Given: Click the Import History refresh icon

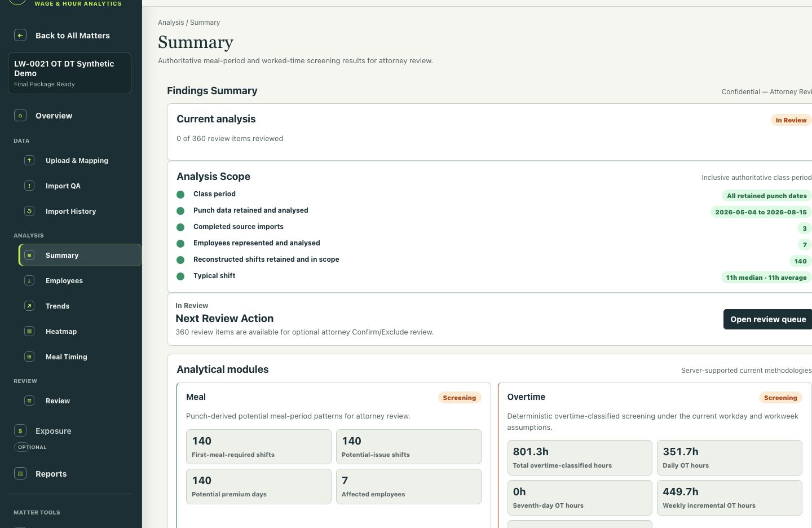Looking at the screenshot, I should point(29,212).
